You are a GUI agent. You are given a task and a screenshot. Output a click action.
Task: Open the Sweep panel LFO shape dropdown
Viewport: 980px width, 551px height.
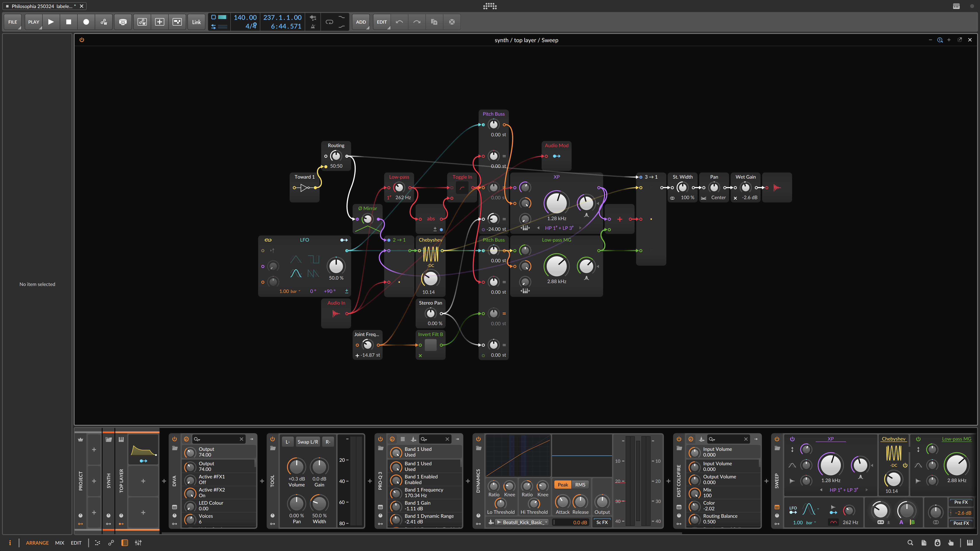point(811,509)
